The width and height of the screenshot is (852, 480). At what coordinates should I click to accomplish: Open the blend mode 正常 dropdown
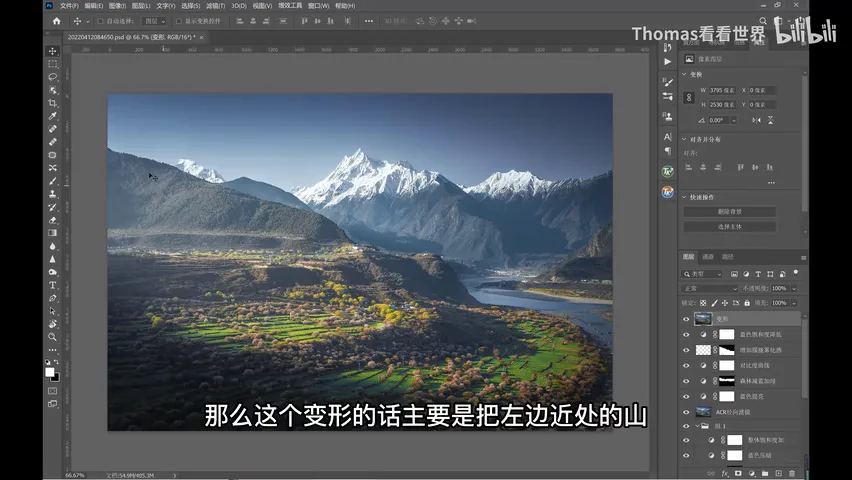point(709,289)
